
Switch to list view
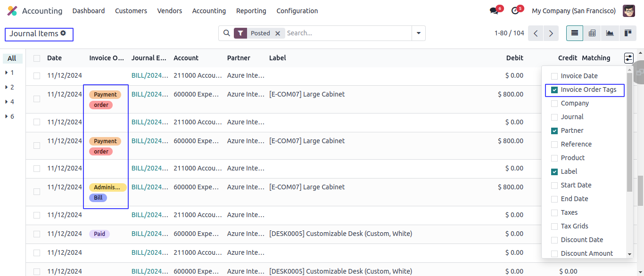[x=574, y=33]
